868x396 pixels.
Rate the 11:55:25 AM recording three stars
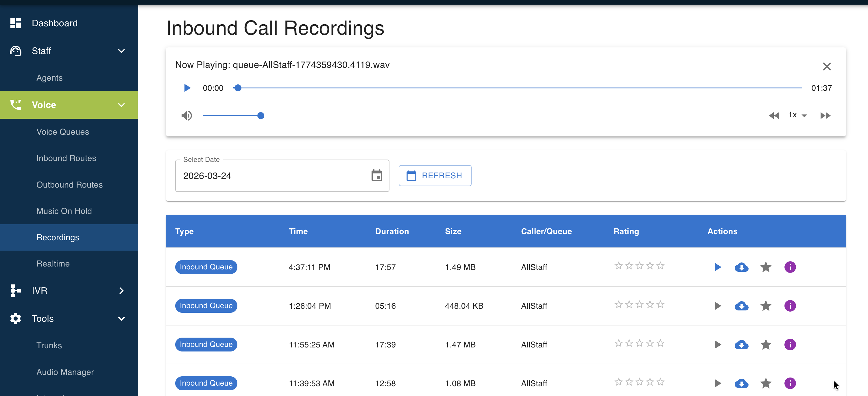[x=639, y=343]
